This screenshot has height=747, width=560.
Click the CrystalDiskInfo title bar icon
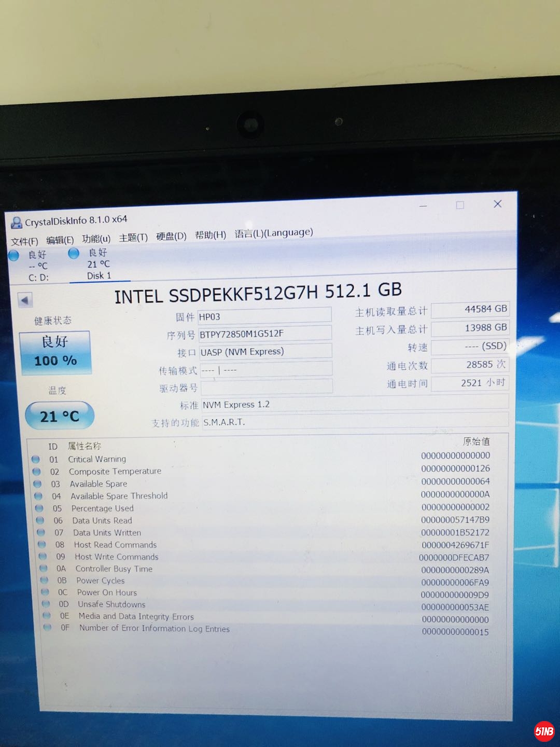17,223
